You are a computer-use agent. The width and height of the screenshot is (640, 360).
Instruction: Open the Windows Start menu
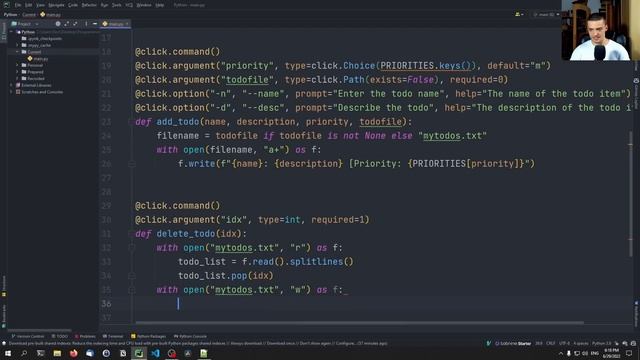(x=8, y=353)
